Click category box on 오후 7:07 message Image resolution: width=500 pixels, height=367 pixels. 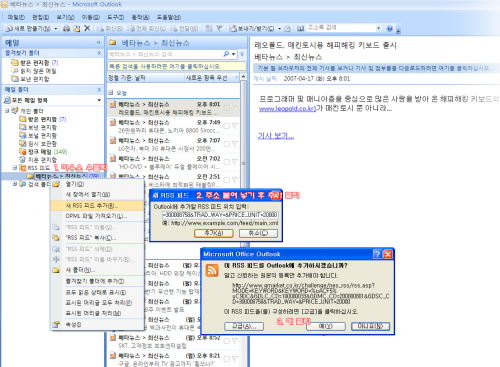coord(227,144)
